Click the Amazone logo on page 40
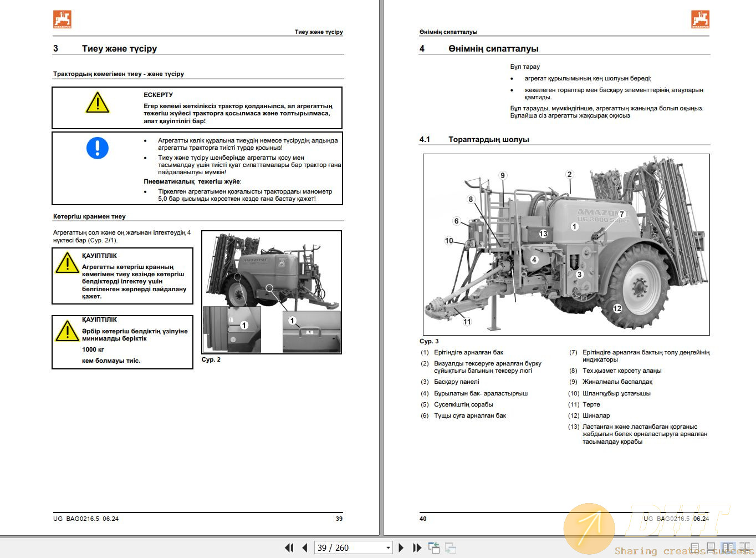Image resolution: width=756 pixels, height=558 pixels. tap(701, 19)
